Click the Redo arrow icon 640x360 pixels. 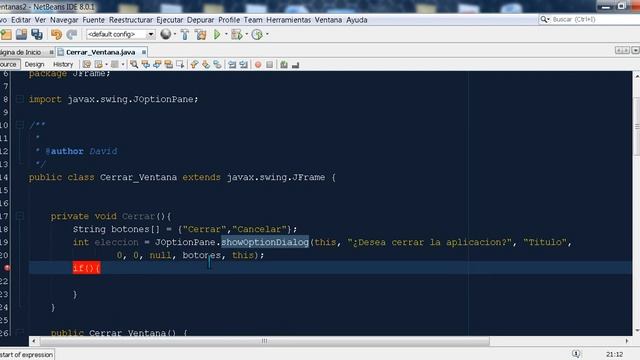tap(72, 35)
